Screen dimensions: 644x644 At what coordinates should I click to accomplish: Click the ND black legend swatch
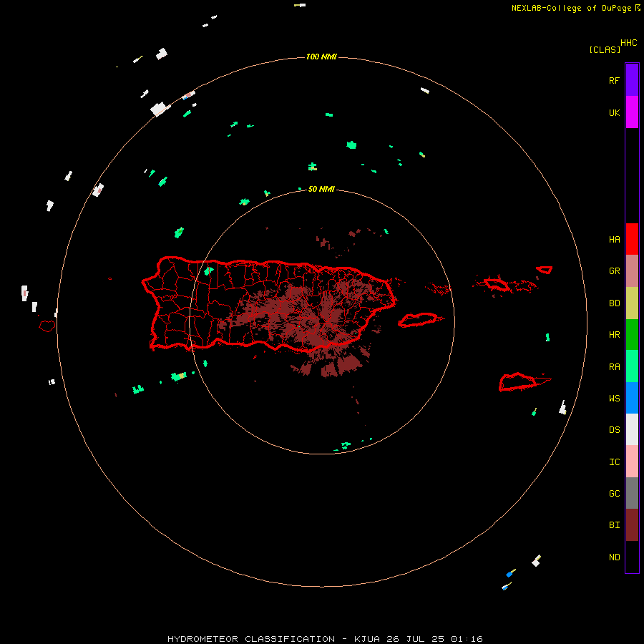pyautogui.click(x=632, y=557)
